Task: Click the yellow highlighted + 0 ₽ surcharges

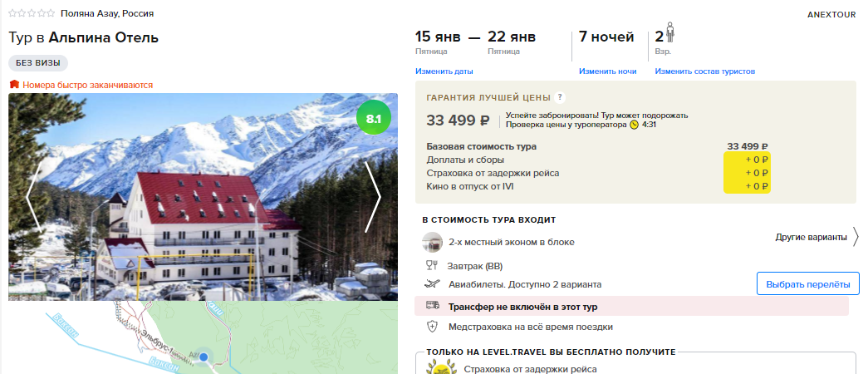Action: 756,160
